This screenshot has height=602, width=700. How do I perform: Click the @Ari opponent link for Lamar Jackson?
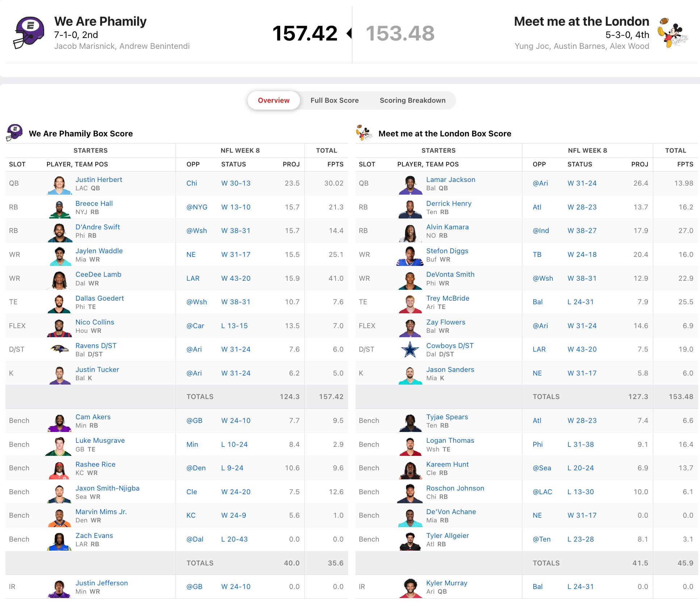pos(540,183)
